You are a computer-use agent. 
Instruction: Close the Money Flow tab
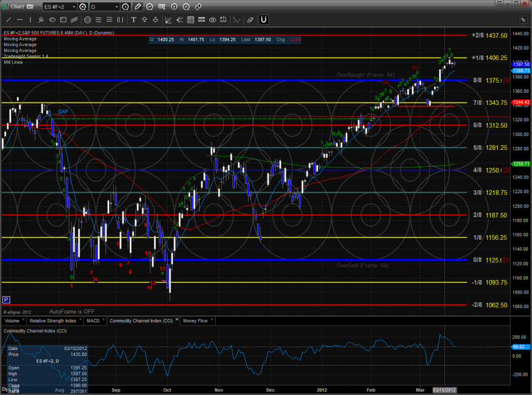tap(211, 321)
